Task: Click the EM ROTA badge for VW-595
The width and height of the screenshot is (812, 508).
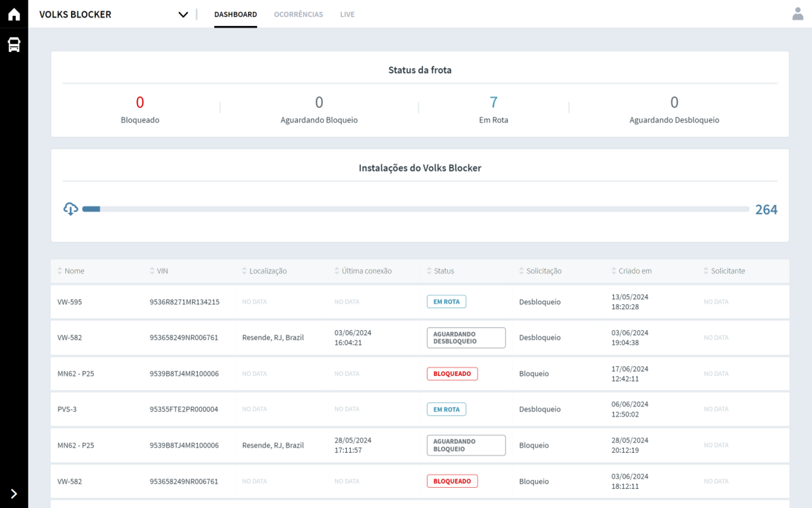Action: pos(447,302)
